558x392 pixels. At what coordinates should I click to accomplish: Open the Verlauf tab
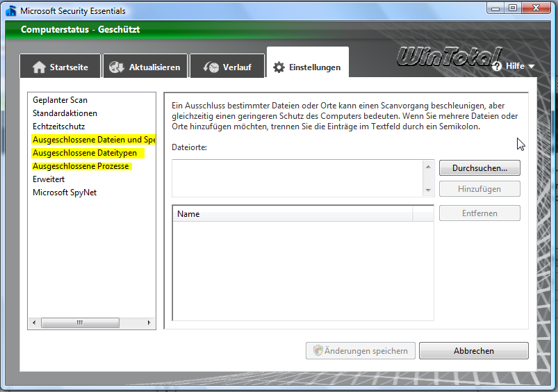coord(227,66)
